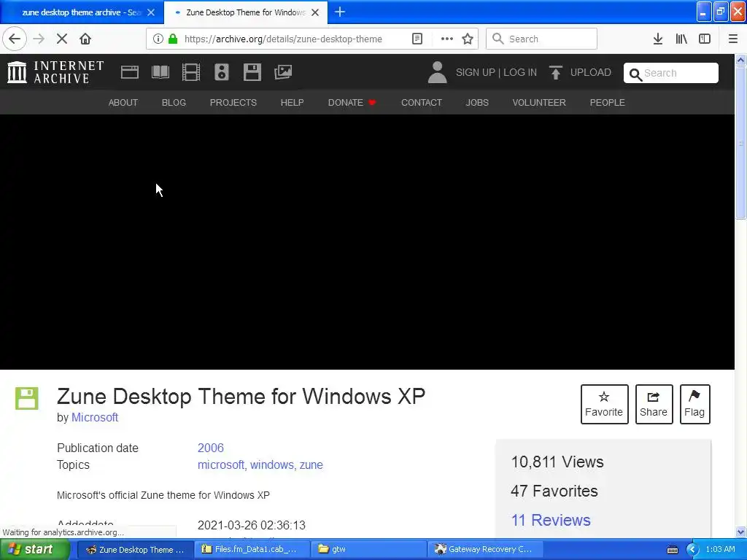Image resolution: width=747 pixels, height=560 pixels.
Task: Open Internet Archive software floppy icon
Action: pos(252,72)
